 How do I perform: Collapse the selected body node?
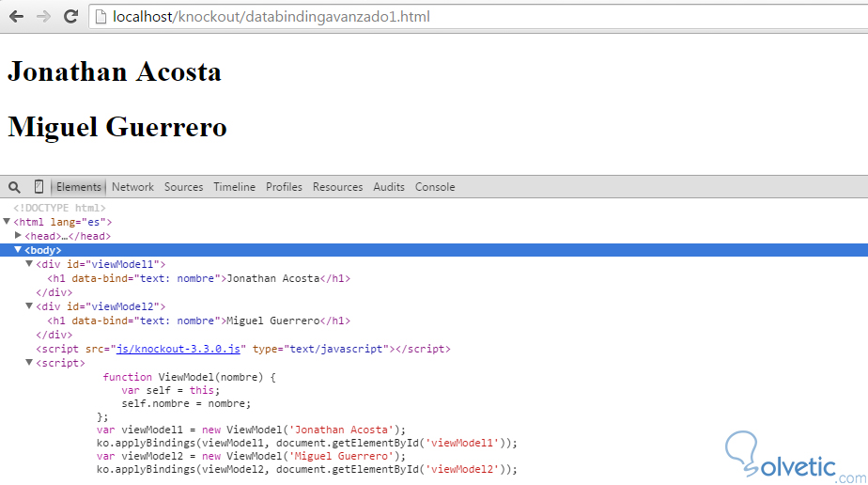[x=18, y=250]
